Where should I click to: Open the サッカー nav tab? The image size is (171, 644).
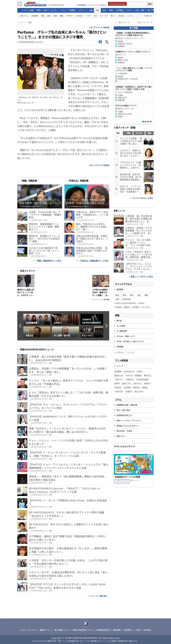54,10
